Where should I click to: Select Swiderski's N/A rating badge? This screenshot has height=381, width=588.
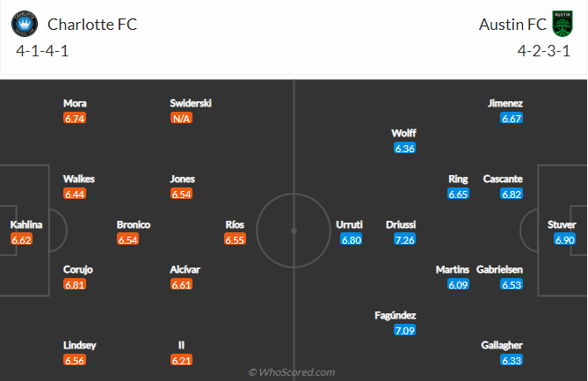181,118
